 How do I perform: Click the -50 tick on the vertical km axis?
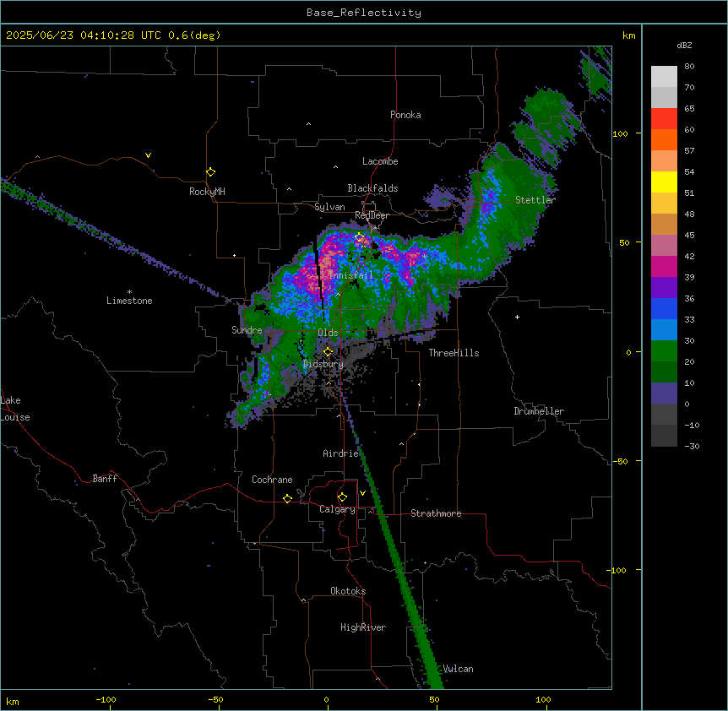[x=620, y=461]
